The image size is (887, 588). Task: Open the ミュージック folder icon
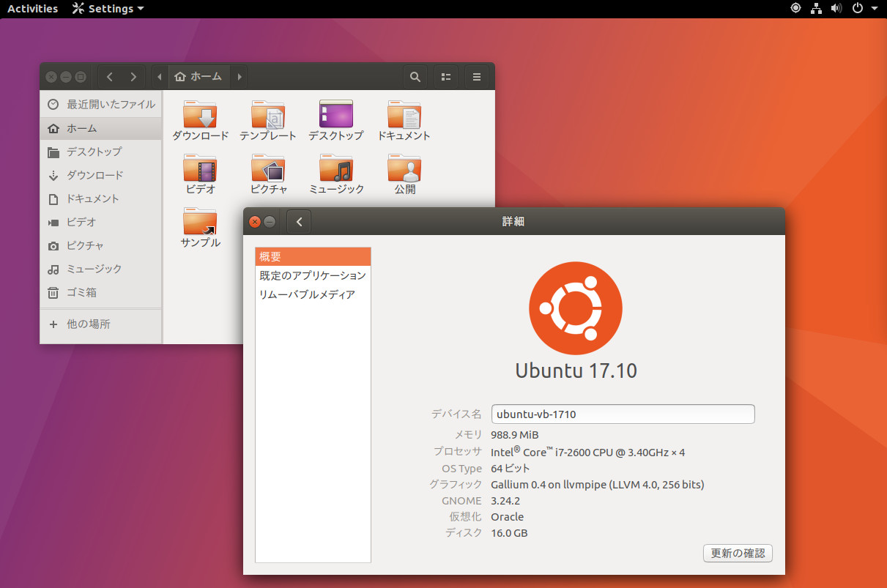coord(336,168)
